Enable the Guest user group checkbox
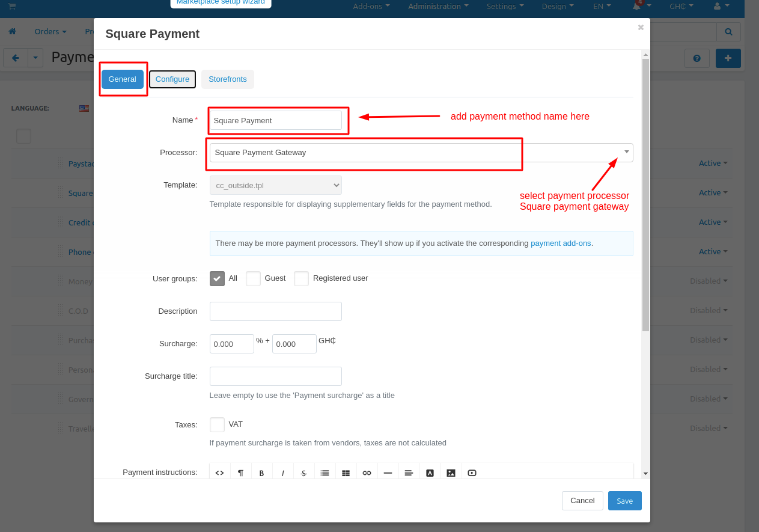The image size is (759, 532). tap(253, 278)
